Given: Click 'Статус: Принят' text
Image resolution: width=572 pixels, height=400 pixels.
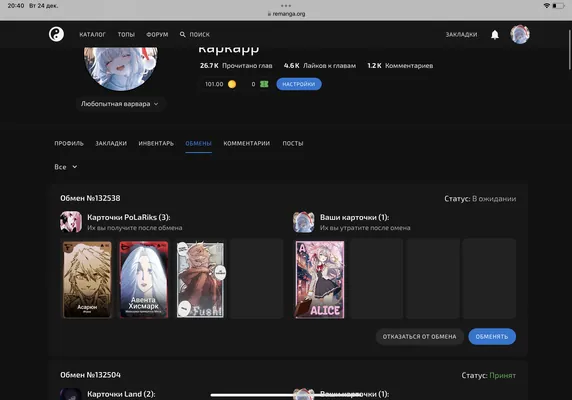Looking at the screenshot, I should click(489, 375).
